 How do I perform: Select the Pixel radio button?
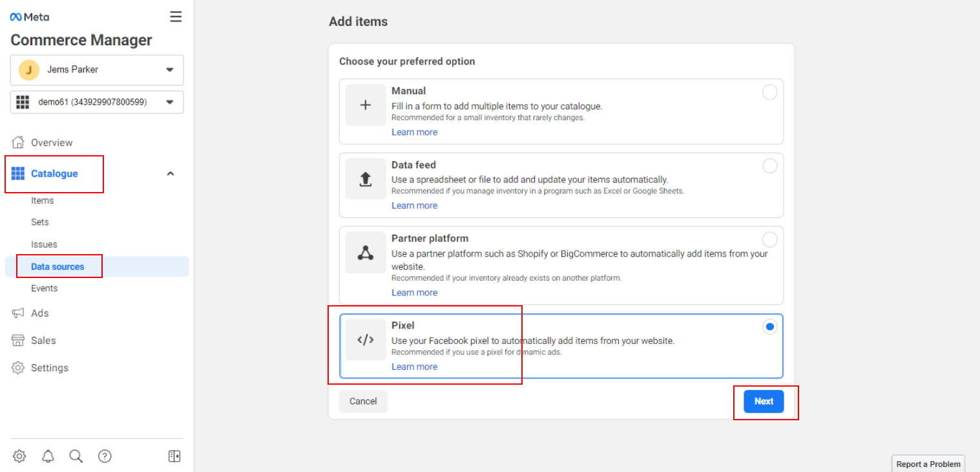[770, 327]
